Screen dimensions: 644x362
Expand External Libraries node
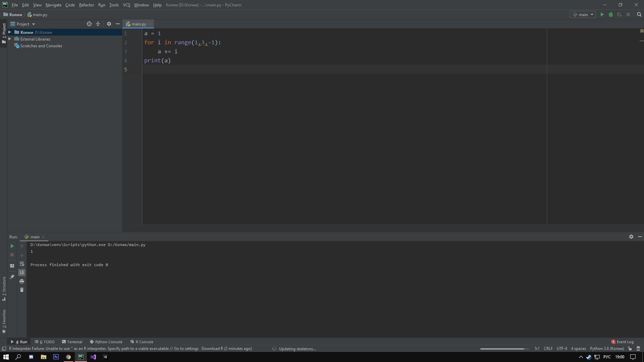[x=10, y=39]
